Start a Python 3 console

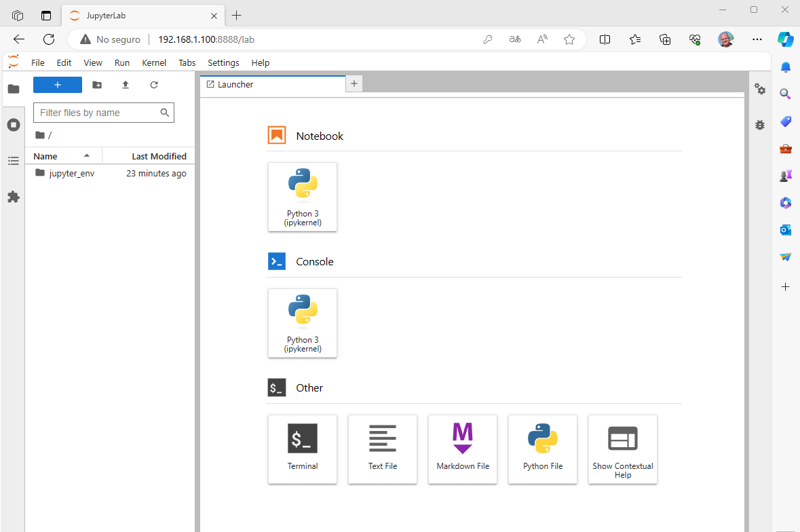(x=303, y=322)
